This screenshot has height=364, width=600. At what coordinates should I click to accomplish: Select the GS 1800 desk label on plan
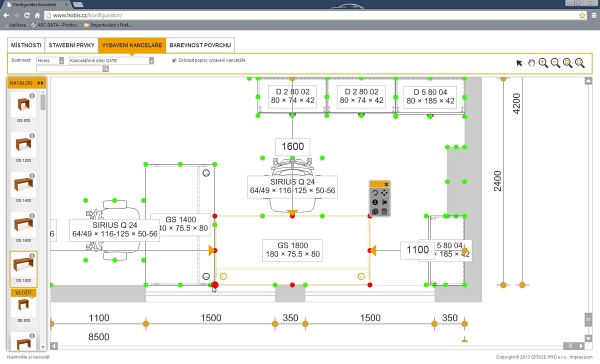(293, 250)
